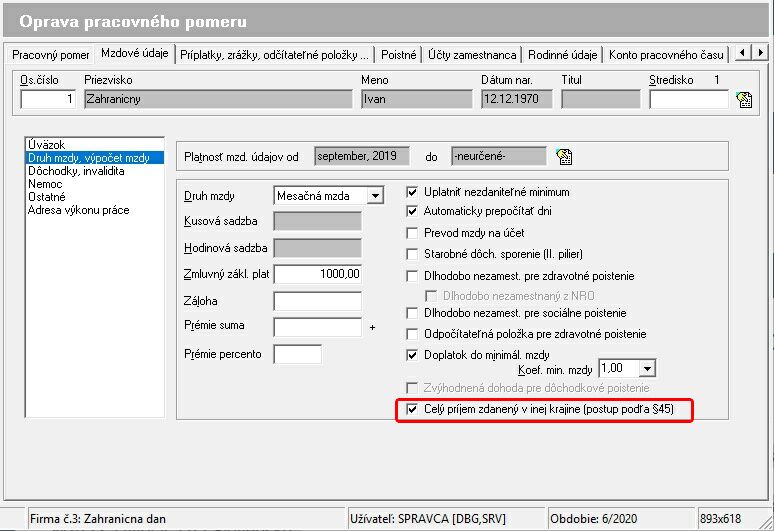This screenshot has width=774, height=531.
Task: Uncheck Celý príjem zdanený v inej krajine
Action: [x=412, y=410]
